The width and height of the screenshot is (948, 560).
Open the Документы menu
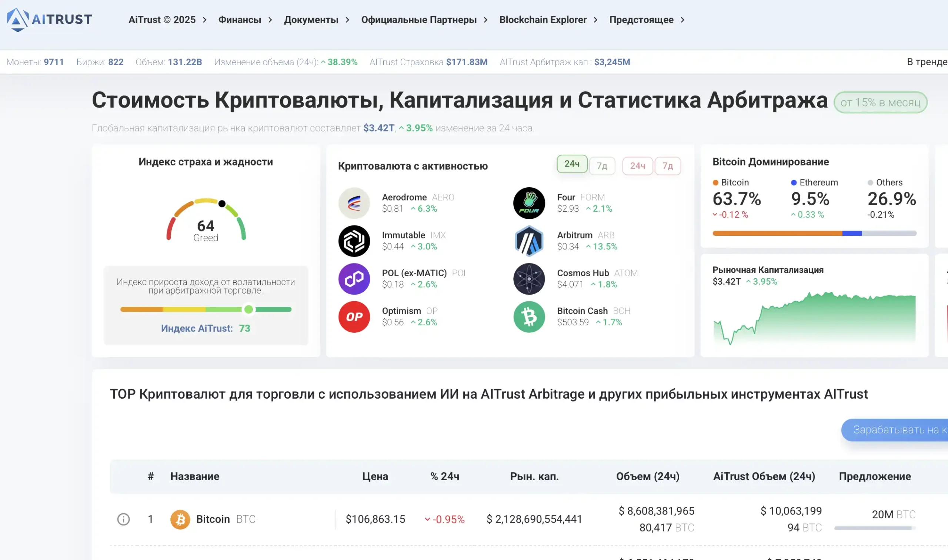pos(311,20)
